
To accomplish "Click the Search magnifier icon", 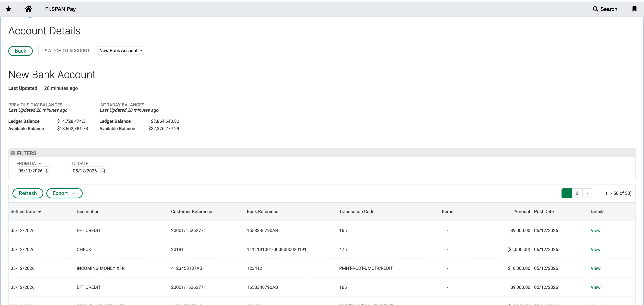I will coord(595,9).
